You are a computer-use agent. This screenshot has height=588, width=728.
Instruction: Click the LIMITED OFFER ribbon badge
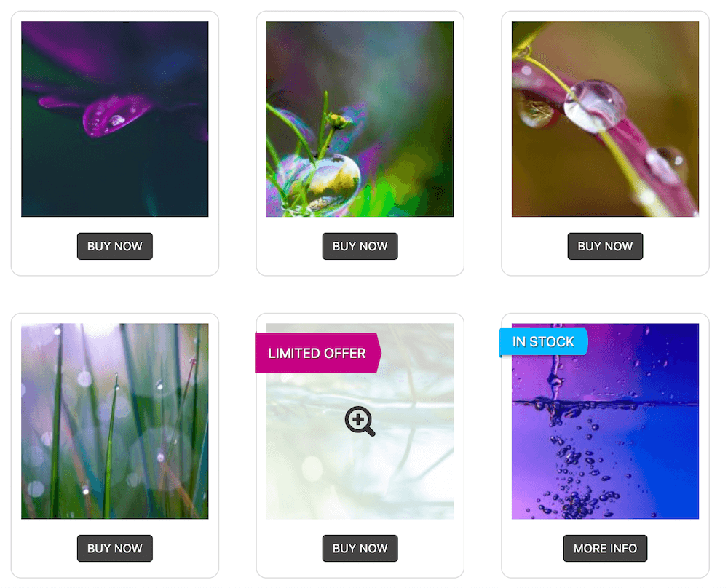pos(318,353)
